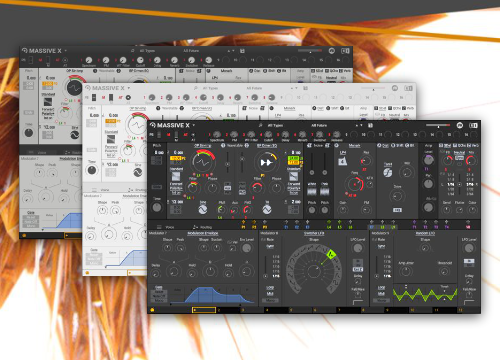Open BP Driven 3D wavetable menu, front window
Viewport: 500px width, 360px height.
click(x=267, y=146)
